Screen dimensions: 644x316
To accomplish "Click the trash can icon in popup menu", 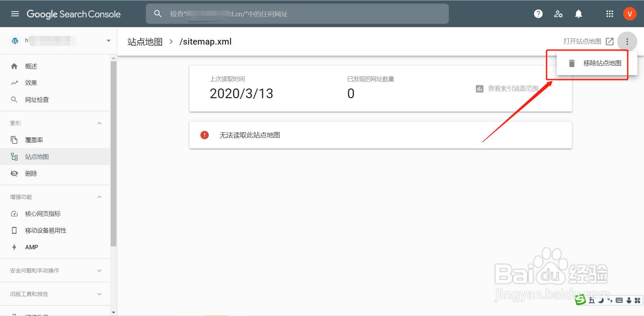I will 572,63.
